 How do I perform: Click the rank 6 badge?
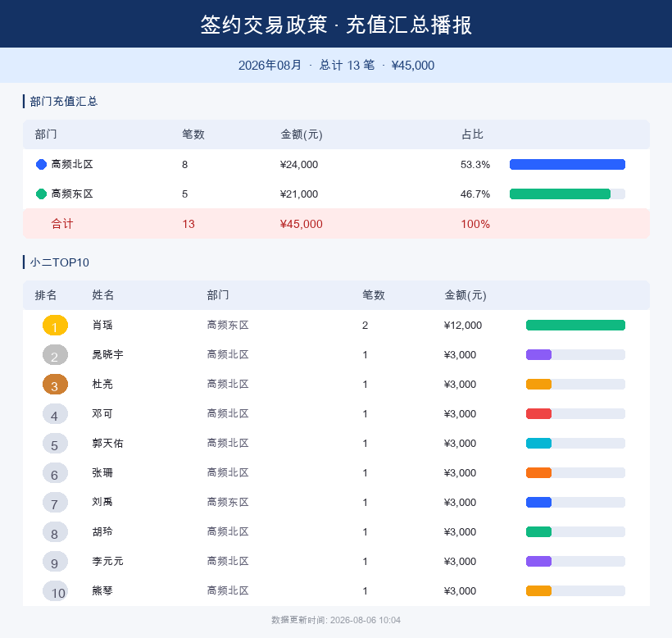(55, 473)
